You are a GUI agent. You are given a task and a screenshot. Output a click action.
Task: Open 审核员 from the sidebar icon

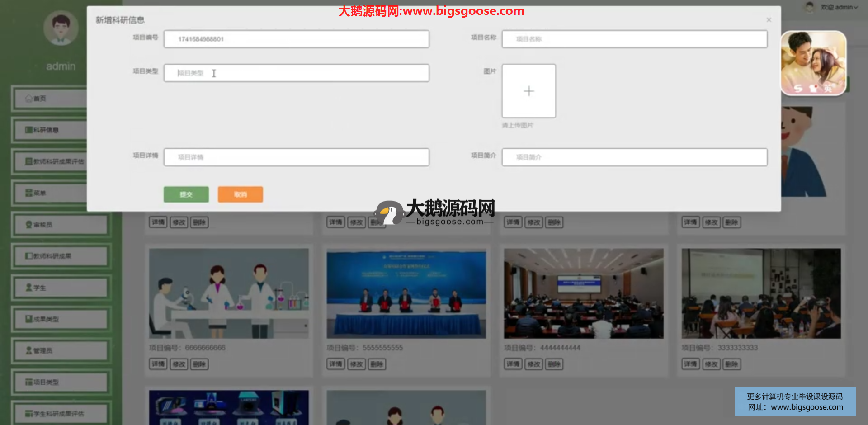(29, 225)
